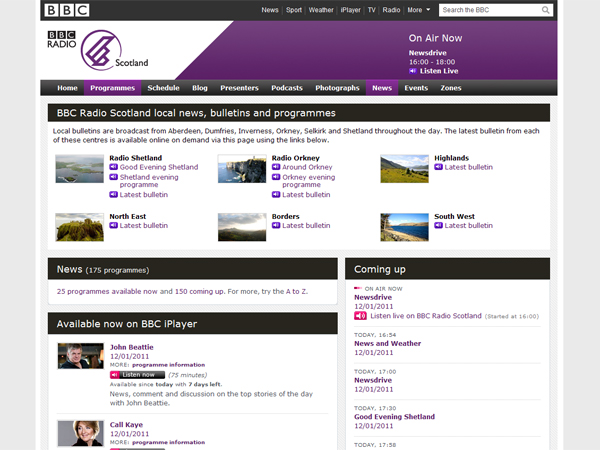The image size is (600, 450).
Task: Click the South West loch thumbnail
Action: (404, 227)
